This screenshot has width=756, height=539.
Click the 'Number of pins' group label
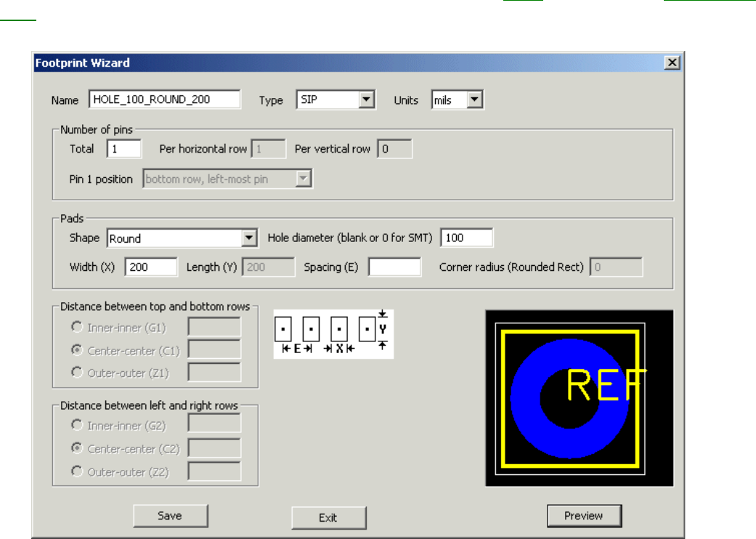97,130
